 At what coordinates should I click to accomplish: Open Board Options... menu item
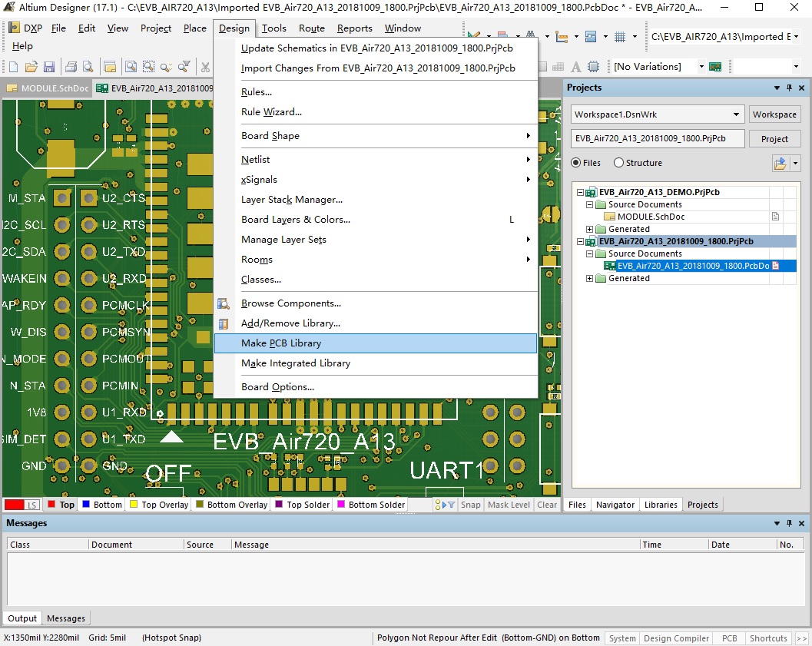coord(376,386)
